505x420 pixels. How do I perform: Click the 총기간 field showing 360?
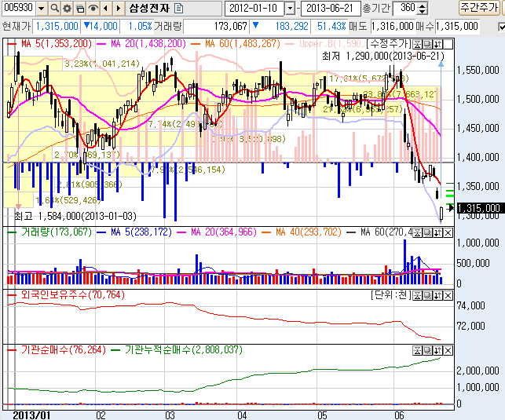[405, 9]
